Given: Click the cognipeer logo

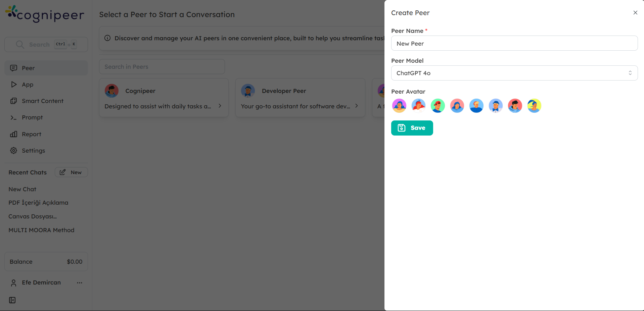Looking at the screenshot, I should coord(44,14).
